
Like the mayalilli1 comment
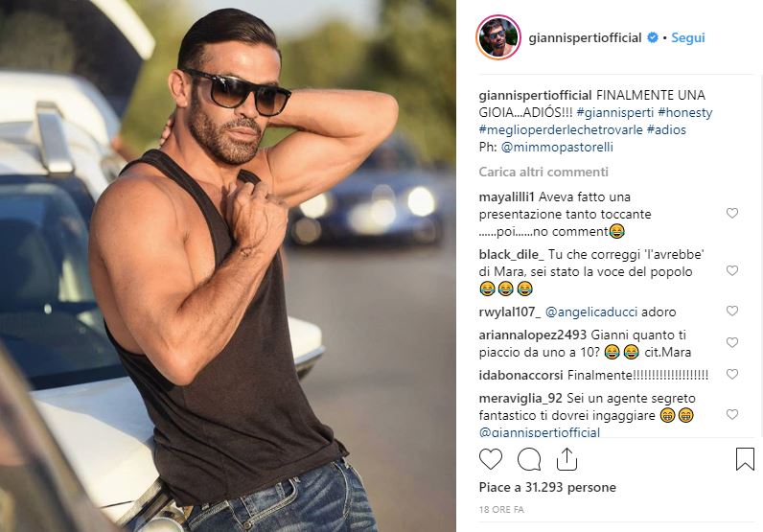point(732,213)
